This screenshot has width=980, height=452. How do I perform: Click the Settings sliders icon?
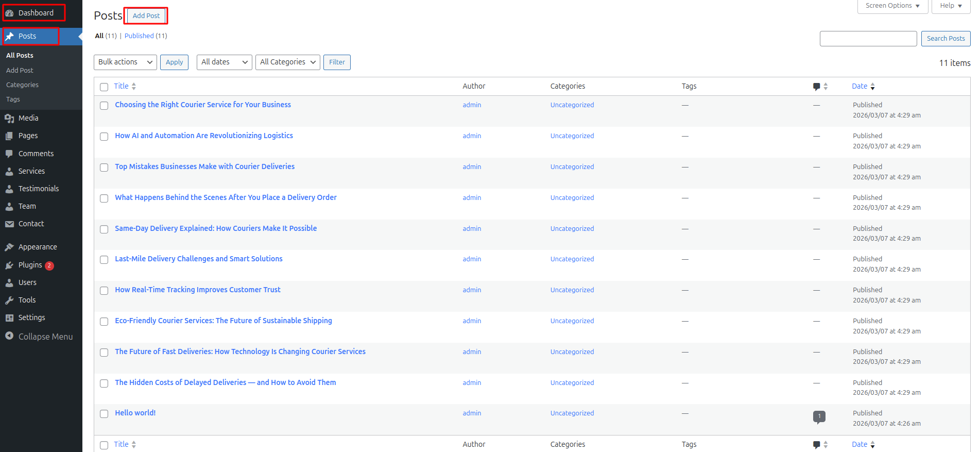(x=9, y=317)
